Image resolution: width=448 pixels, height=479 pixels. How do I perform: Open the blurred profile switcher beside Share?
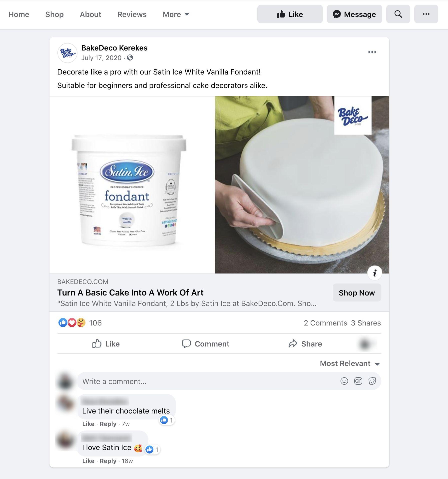(365, 344)
